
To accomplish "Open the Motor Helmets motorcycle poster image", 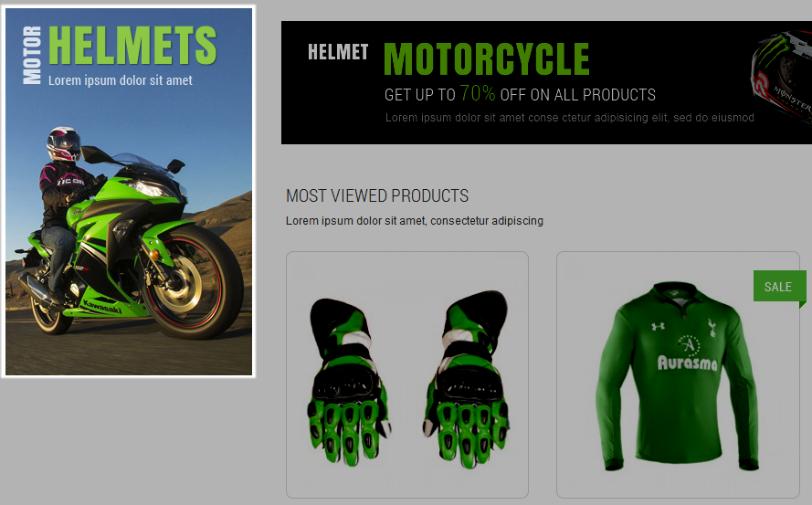I will coord(129,191).
